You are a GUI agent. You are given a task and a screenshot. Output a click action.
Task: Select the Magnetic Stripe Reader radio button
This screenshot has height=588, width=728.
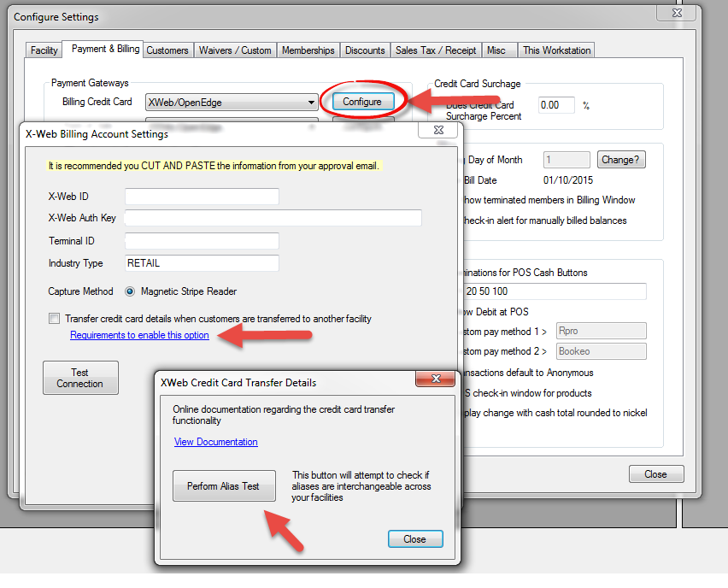click(130, 291)
